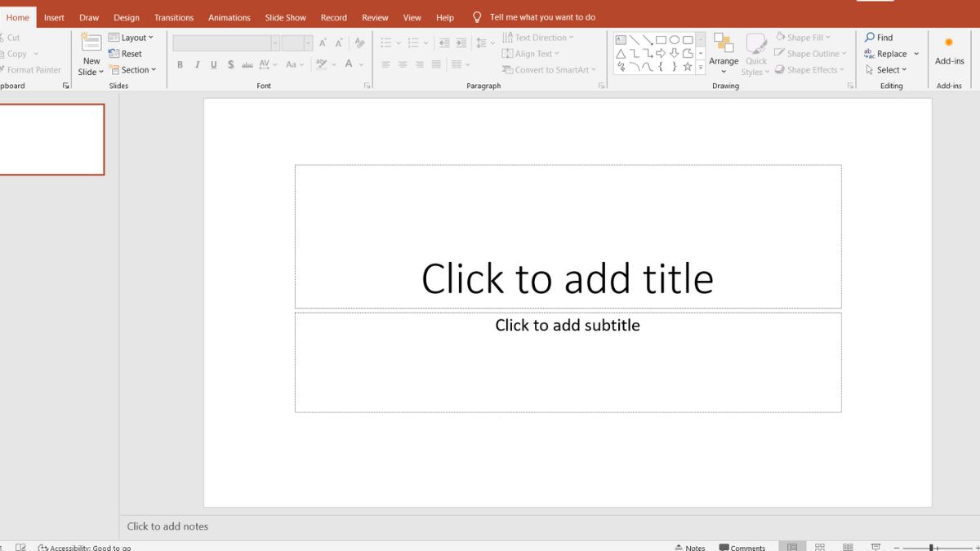Expand the shapes gallery More arrow

[700, 67]
